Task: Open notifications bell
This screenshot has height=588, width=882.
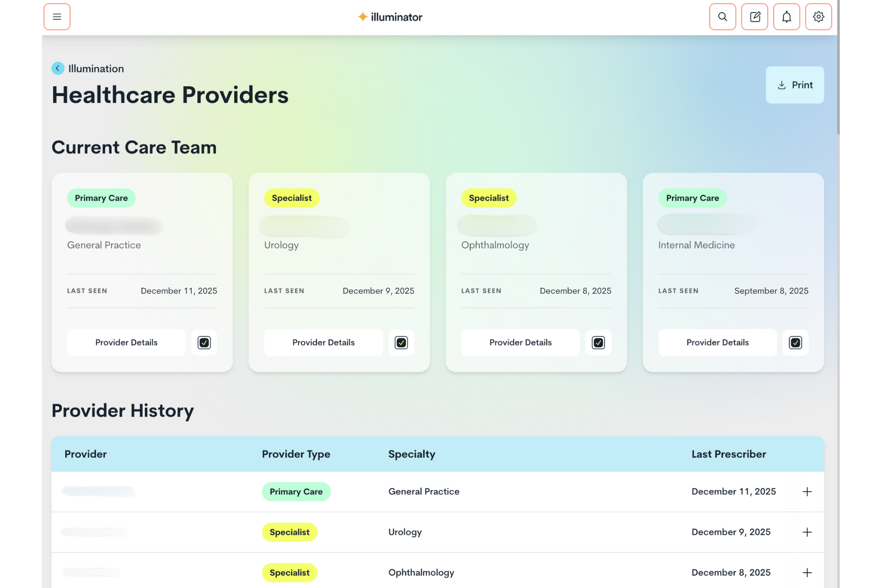Action: pyautogui.click(x=787, y=17)
